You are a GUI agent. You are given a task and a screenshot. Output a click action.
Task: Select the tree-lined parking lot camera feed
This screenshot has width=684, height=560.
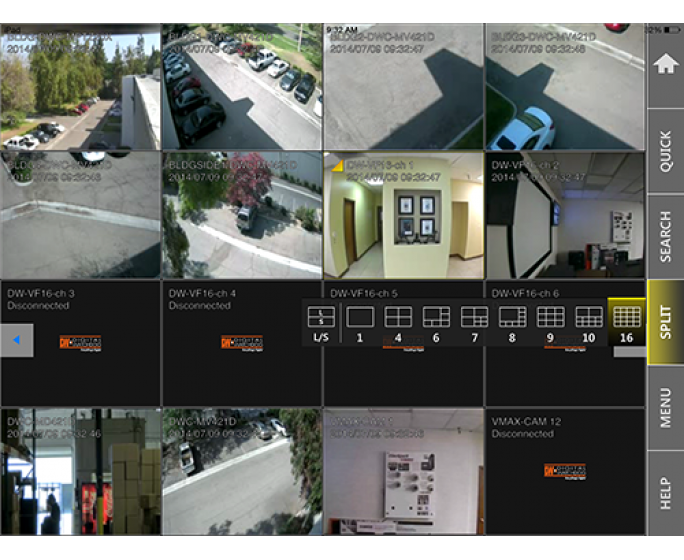[80, 86]
